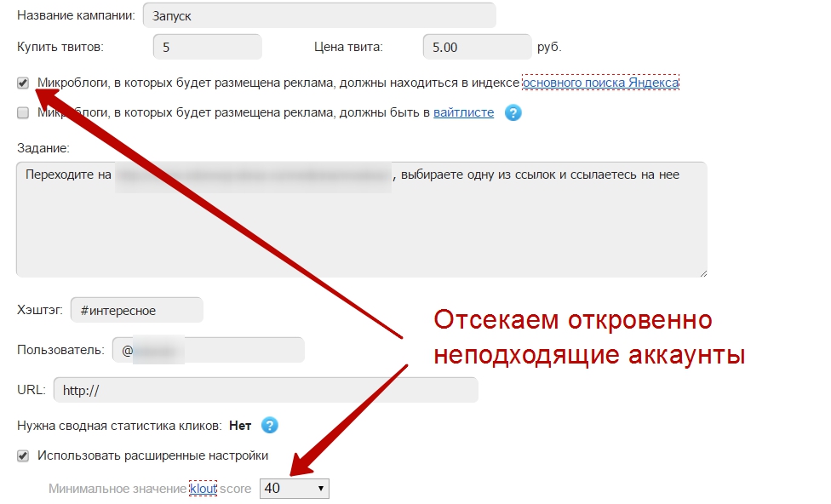Focus the URL field with 'http://'
The width and height of the screenshot is (831, 504).
coord(265,390)
